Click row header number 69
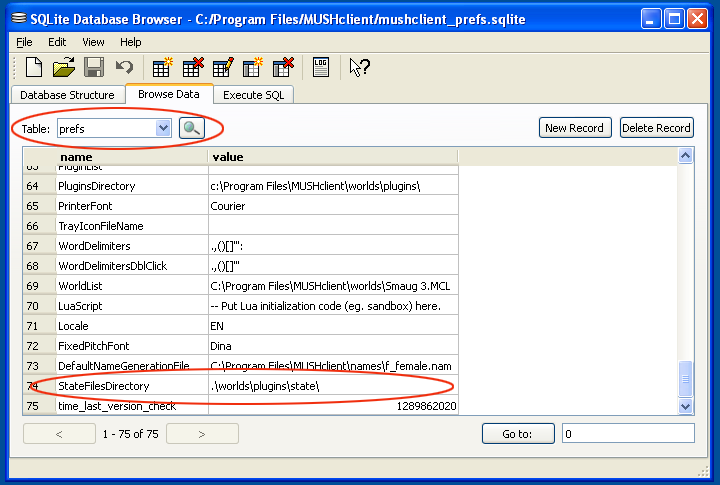The width and height of the screenshot is (720, 485). coord(39,286)
